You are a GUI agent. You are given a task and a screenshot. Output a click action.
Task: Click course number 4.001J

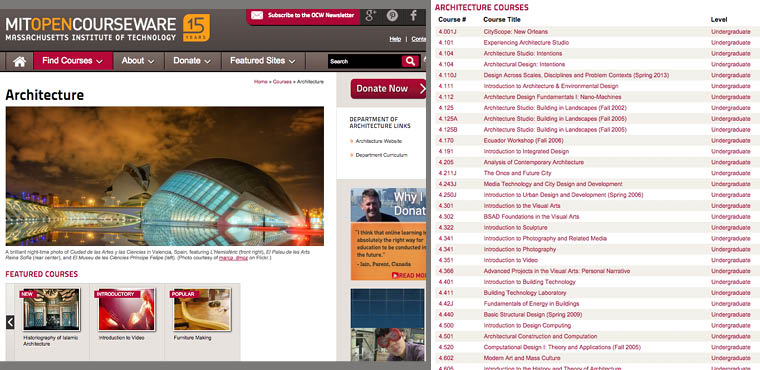(447, 32)
